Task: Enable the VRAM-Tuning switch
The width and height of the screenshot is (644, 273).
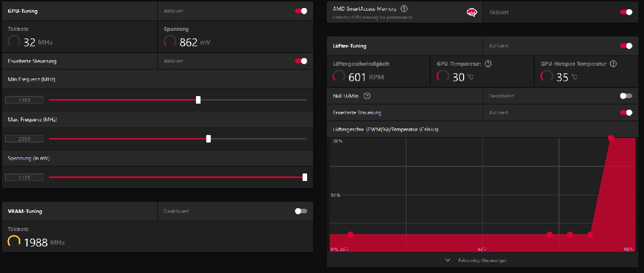Action: pos(301,211)
